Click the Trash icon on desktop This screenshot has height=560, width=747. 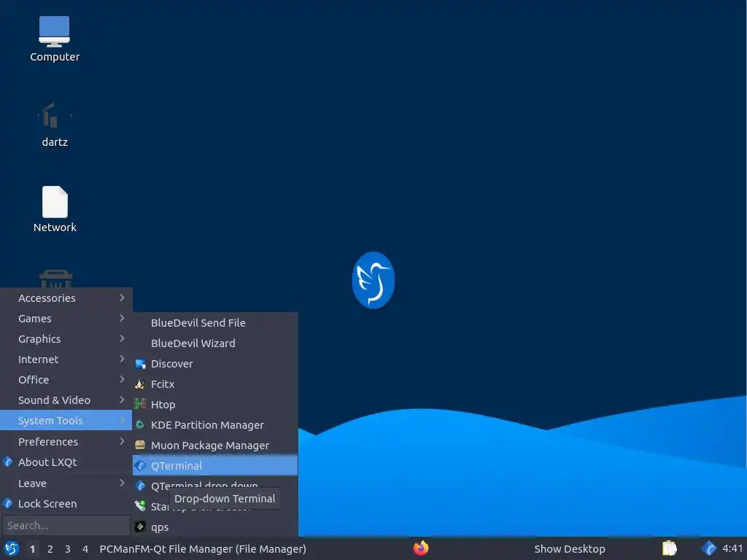point(55,279)
